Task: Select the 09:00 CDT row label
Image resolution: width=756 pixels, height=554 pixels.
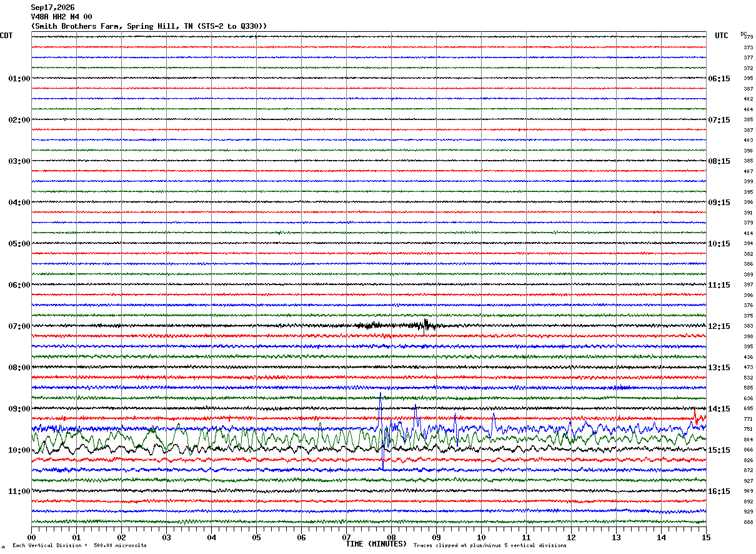Action: [19, 409]
